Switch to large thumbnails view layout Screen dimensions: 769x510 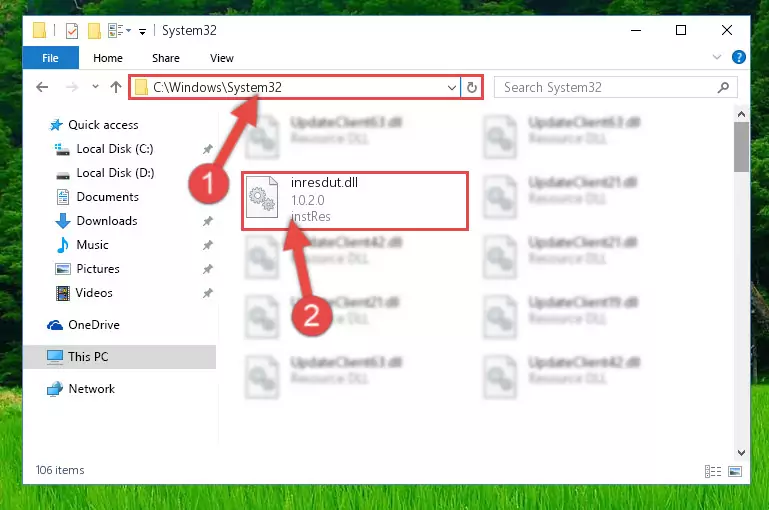click(735, 471)
